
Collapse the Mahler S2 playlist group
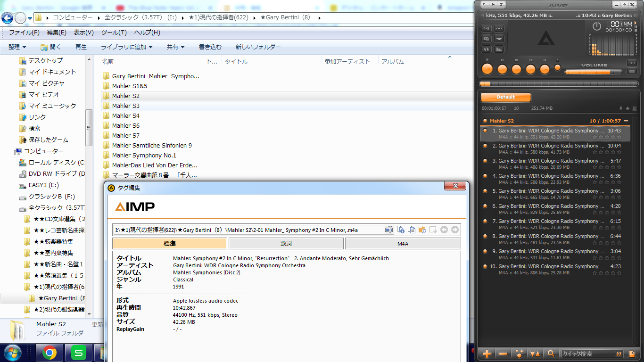point(626,121)
